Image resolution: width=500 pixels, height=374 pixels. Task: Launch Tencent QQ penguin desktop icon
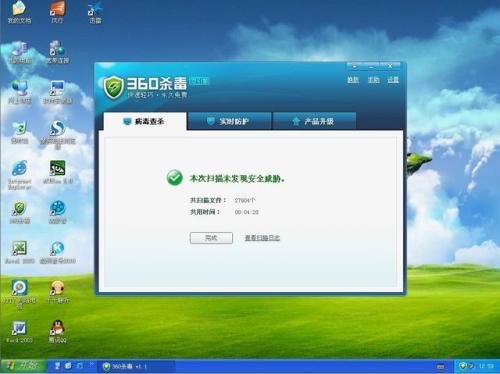point(57,332)
